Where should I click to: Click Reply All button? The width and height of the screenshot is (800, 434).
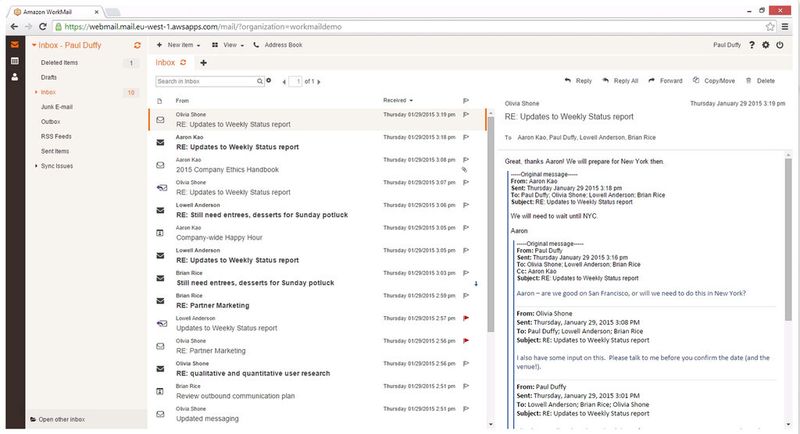point(621,80)
